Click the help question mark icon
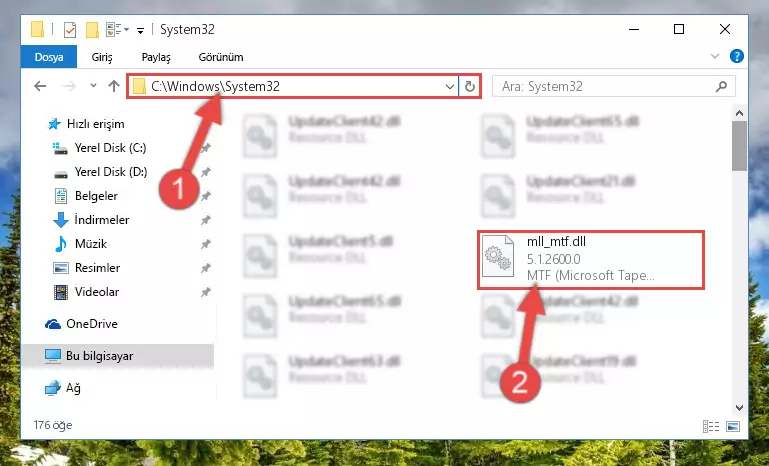Viewport: 769px width, 466px height. point(736,56)
